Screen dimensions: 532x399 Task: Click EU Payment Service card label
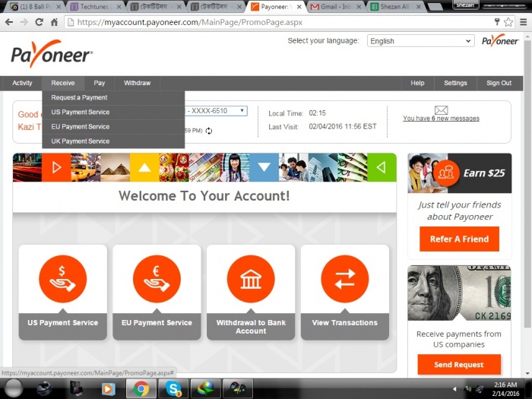(157, 323)
